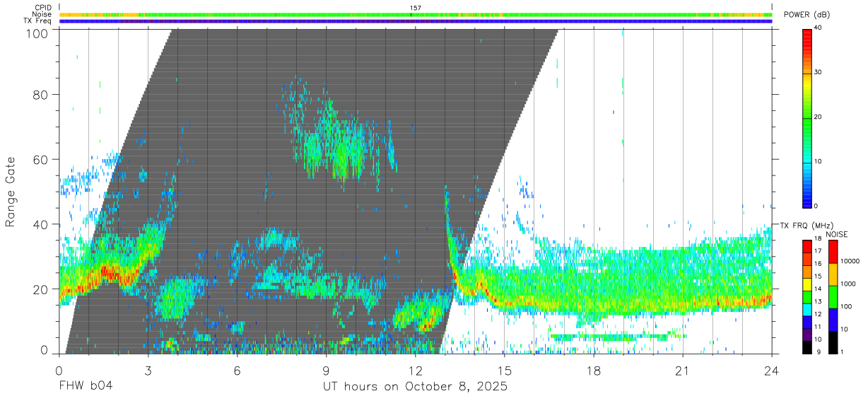Viewport: 868px width, 401px height.
Task: Click the '0' range gate tick on y-axis
Action: (44, 349)
